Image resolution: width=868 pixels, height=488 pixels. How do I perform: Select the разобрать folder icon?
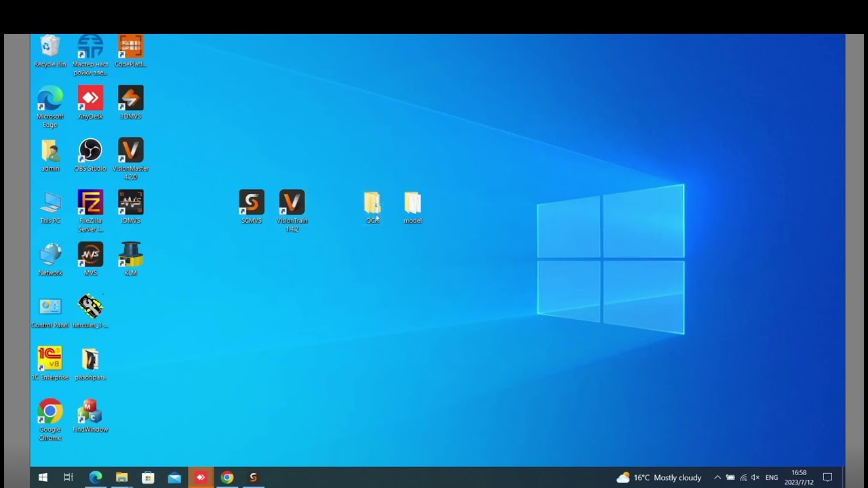pyautogui.click(x=90, y=363)
